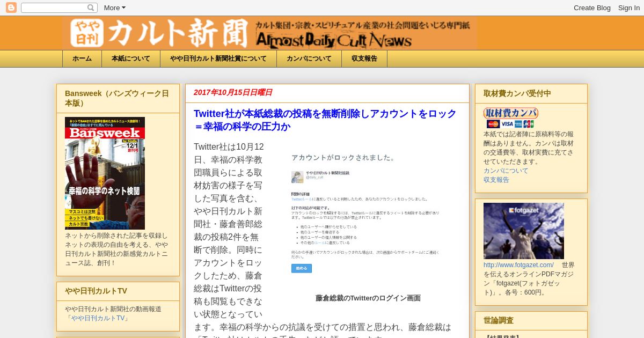Click the caption 藤倉総裁のTwitterのログイン画面
Viewport: 644px width, 338px height.
coord(368,298)
